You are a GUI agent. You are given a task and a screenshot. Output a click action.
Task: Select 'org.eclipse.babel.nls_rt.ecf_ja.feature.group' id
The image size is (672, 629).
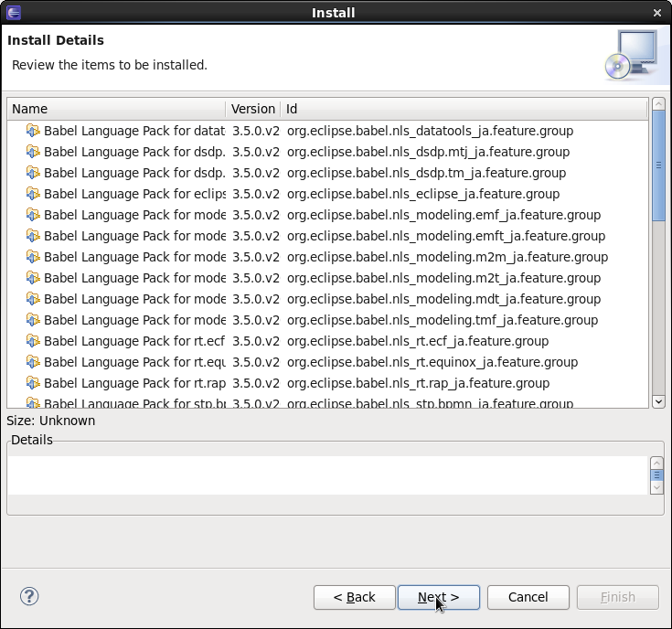pos(418,341)
